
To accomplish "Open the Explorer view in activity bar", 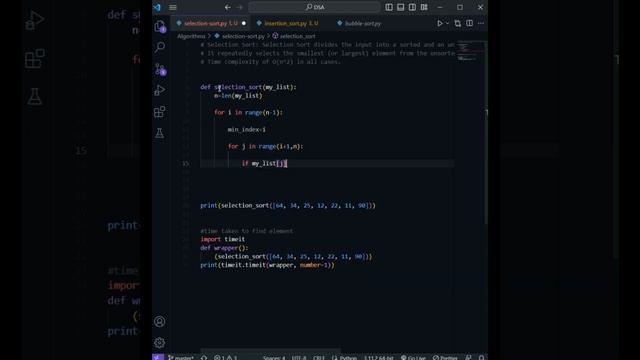I will pos(160,27).
